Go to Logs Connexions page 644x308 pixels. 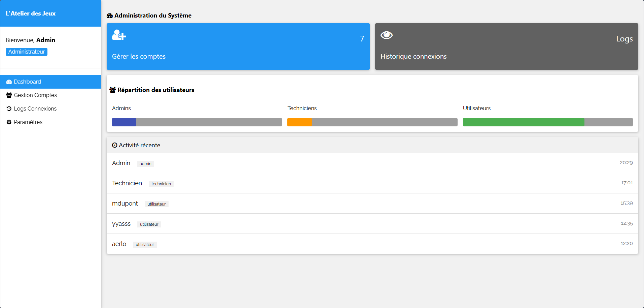51,109
